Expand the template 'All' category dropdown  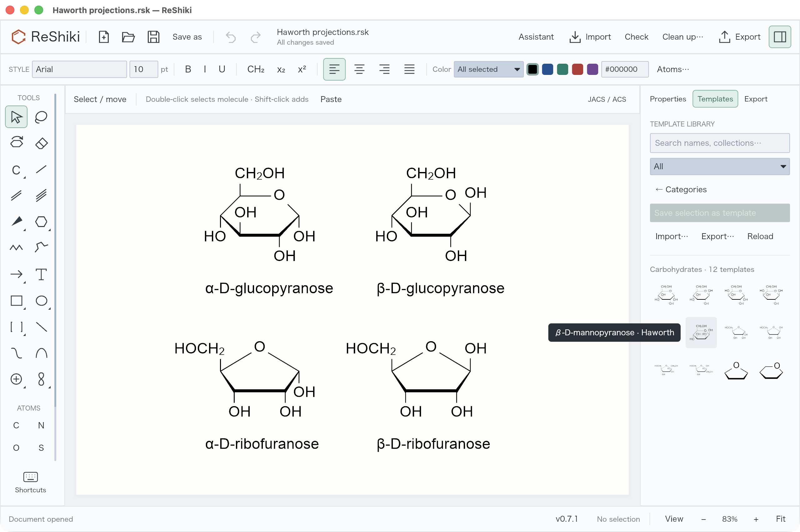point(719,166)
